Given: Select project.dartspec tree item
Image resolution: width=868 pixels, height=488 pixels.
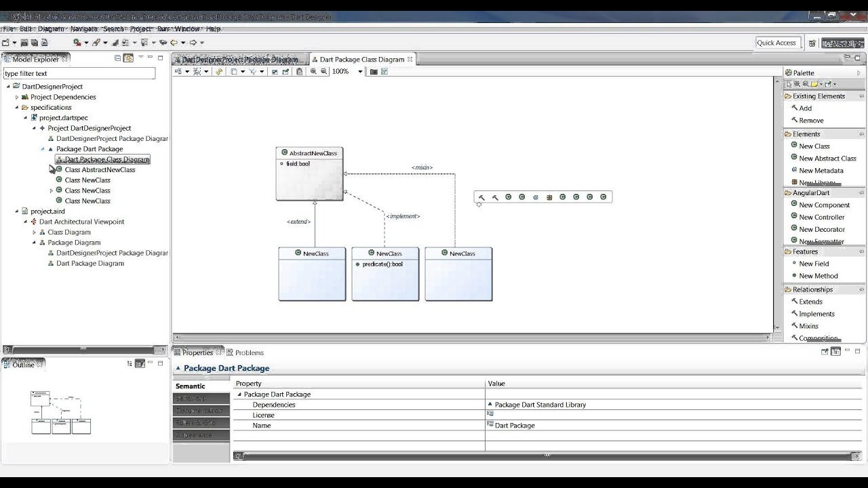Looking at the screenshot, I should [x=59, y=118].
